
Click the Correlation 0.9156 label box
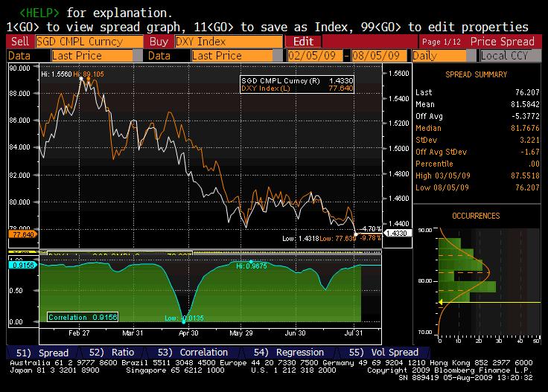click(x=83, y=317)
